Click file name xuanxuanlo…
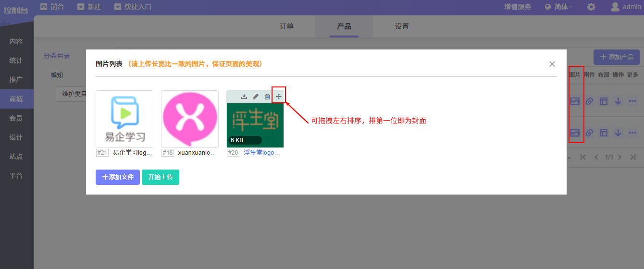Image resolution: width=644 pixels, height=269 pixels. (x=197, y=153)
